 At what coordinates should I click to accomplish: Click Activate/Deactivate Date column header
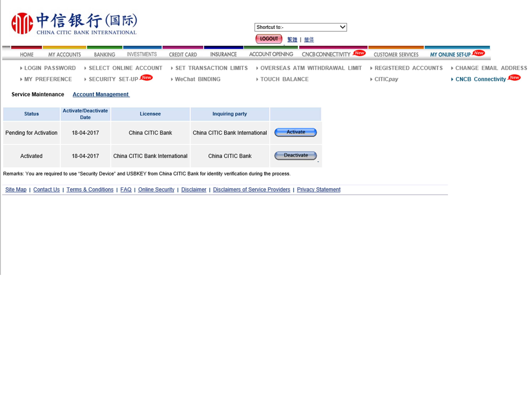(85, 114)
